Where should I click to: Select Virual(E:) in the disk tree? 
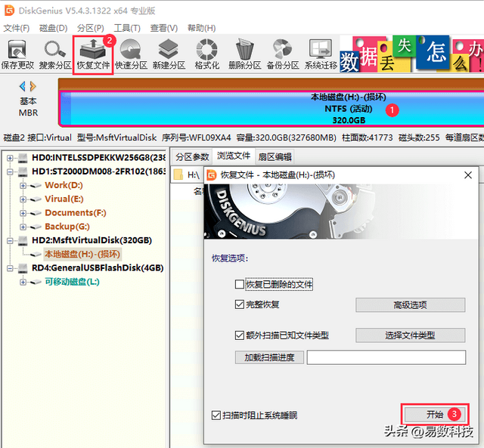tap(64, 199)
